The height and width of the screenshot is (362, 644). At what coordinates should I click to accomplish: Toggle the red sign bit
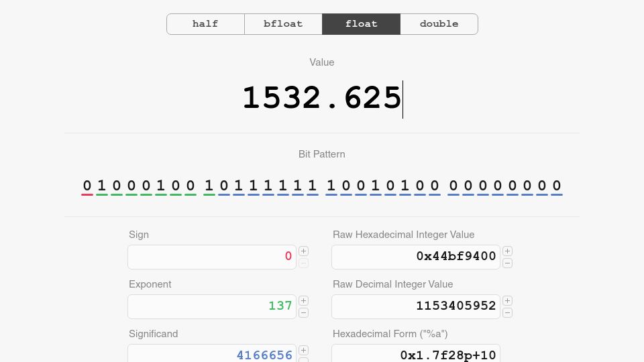click(x=87, y=186)
